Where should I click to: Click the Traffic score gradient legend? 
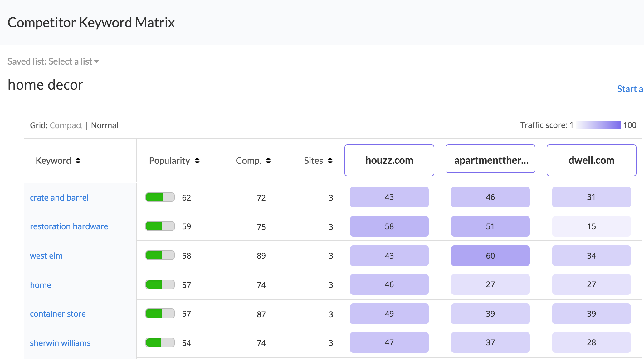pyautogui.click(x=598, y=125)
